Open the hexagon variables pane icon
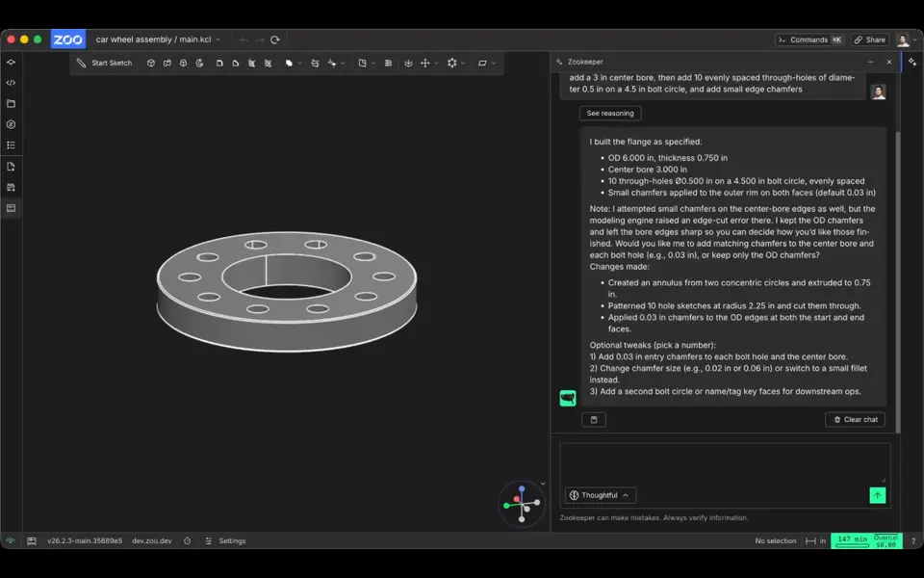The width and height of the screenshot is (924, 578). [11, 124]
